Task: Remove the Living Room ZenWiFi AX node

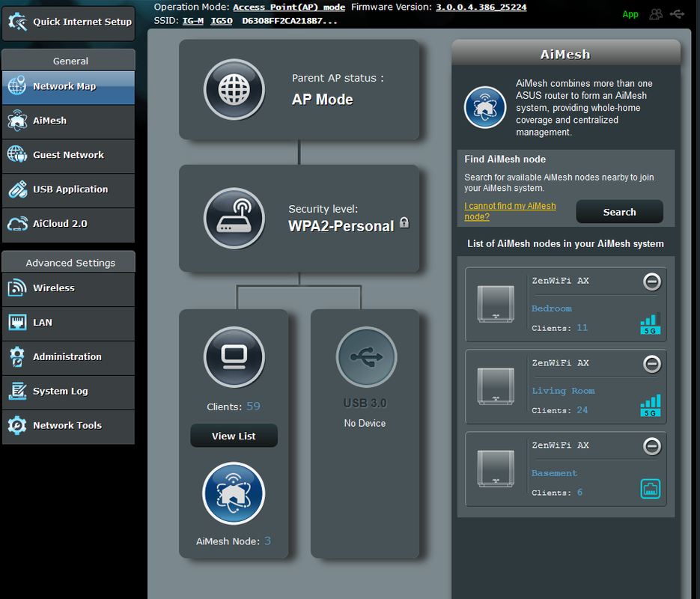Action: pyautogui.click(x=652, y=364)
